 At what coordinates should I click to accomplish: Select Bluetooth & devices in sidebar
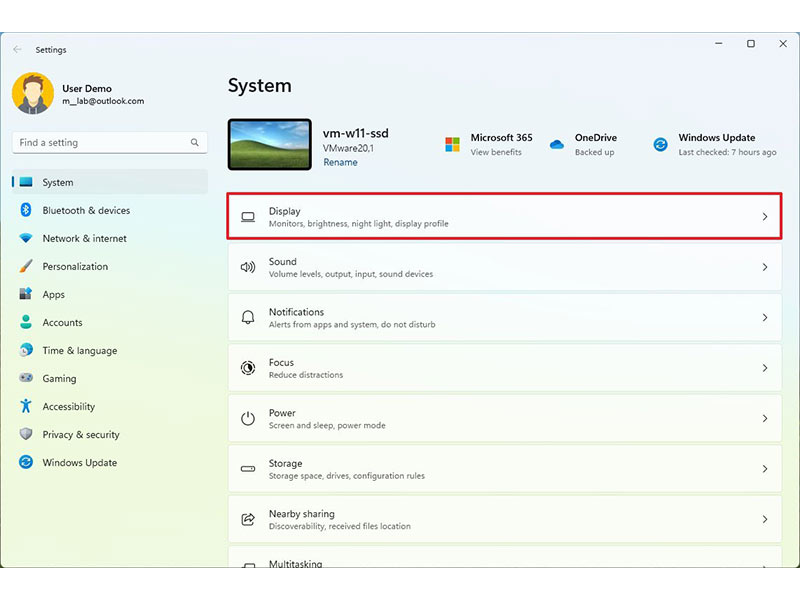pyautogui.click(x=110, y=210)
